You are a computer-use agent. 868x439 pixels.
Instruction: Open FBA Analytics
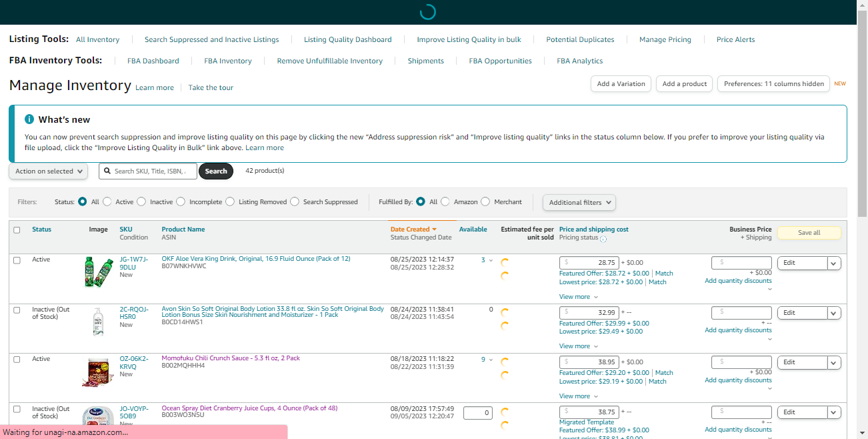579,61
